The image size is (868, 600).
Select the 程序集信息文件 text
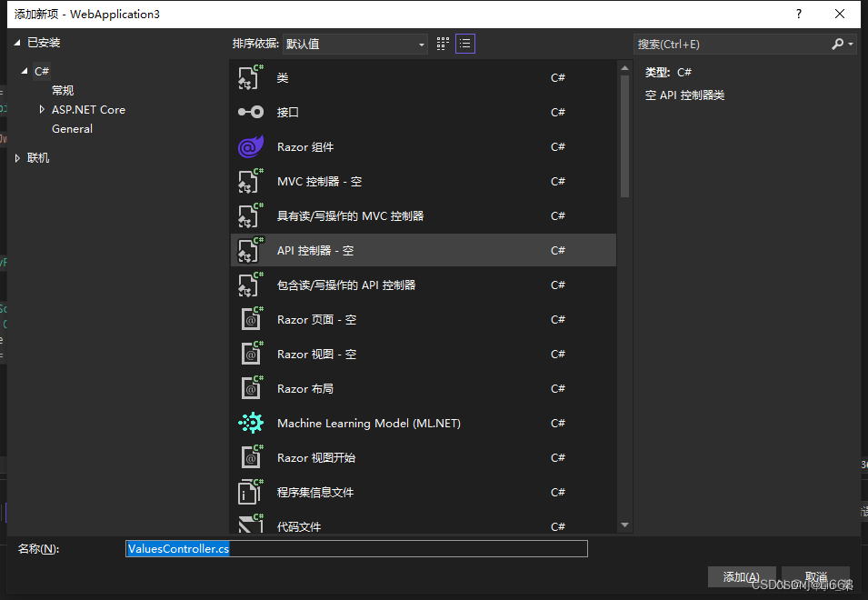pos(315,493)
